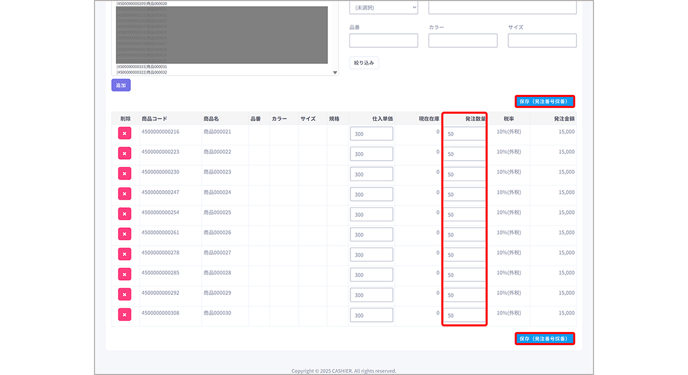688x375 pixels.
Task: Delete the 商品000021 row
Action: click(x=125, y=133)
